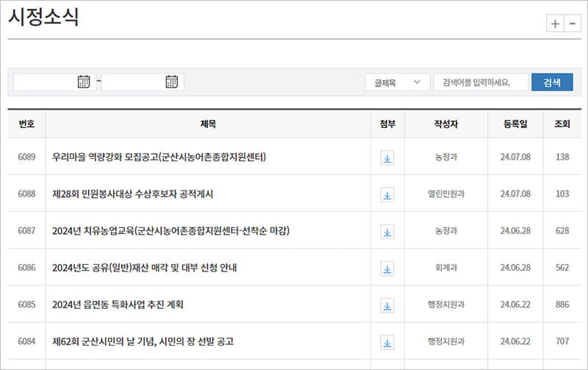The image size is (588, 370).
Task: Download attachment for post 6085
Action: (x=387, y=305)
